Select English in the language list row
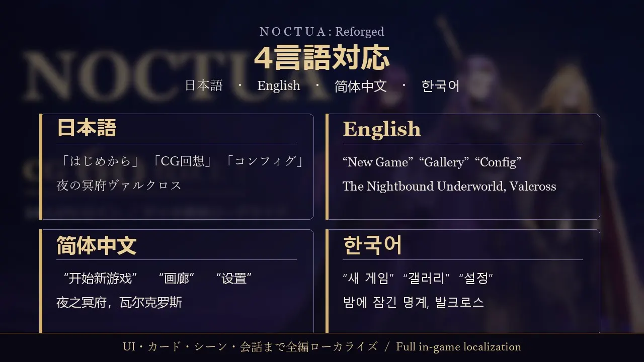644x362 pixels. tap(279, 85)
